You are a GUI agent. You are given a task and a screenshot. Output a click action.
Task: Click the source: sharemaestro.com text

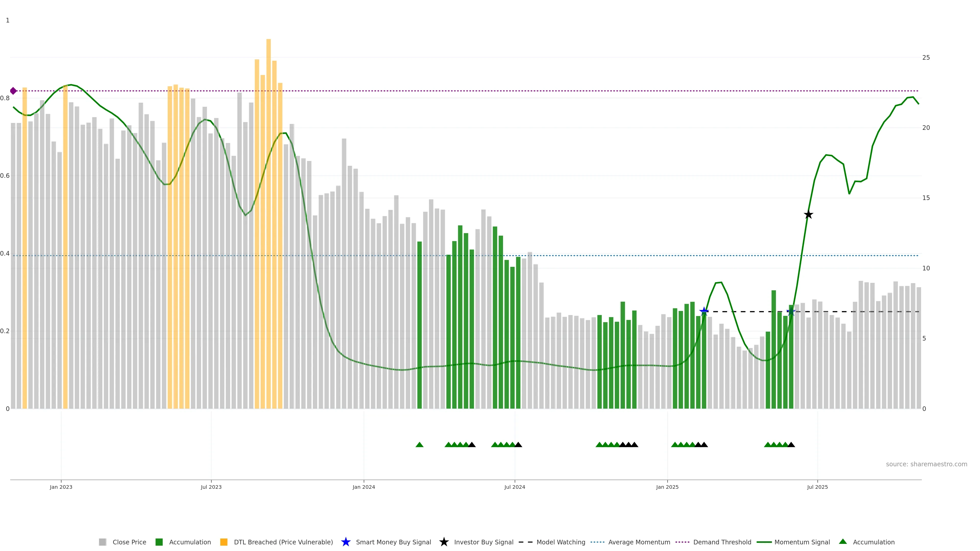[x=926, y=464]
